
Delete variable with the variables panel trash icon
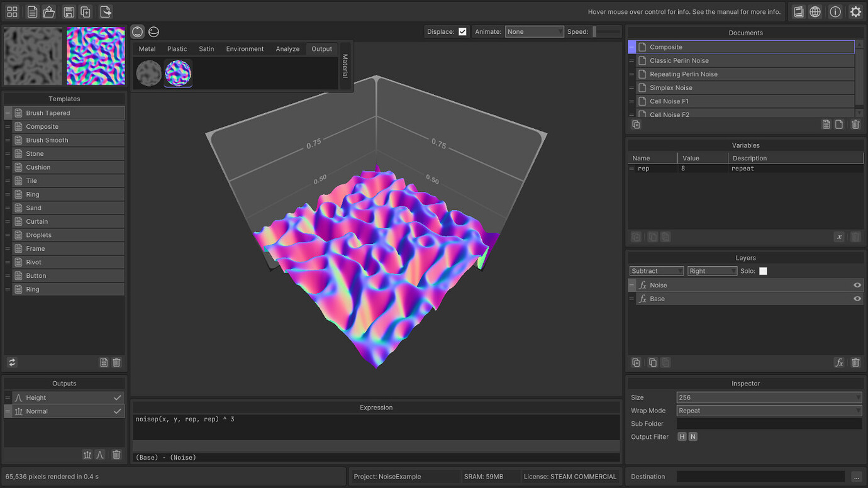(855, 237)
